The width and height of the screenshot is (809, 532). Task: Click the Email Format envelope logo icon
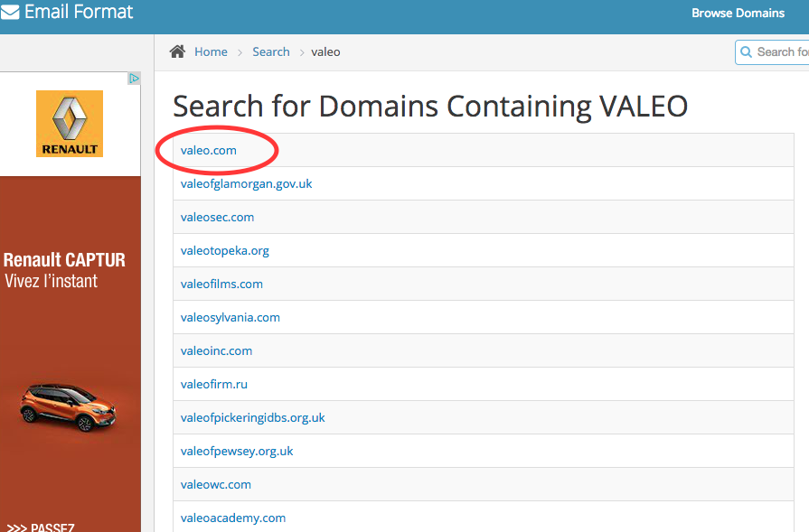click(10, 12)
